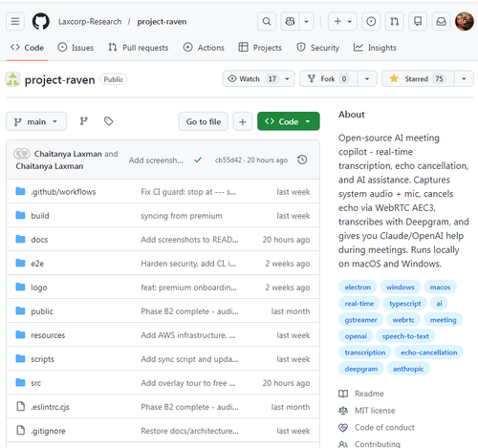
Task: Switch to the Issues tab
Action: tap(76, 48)
